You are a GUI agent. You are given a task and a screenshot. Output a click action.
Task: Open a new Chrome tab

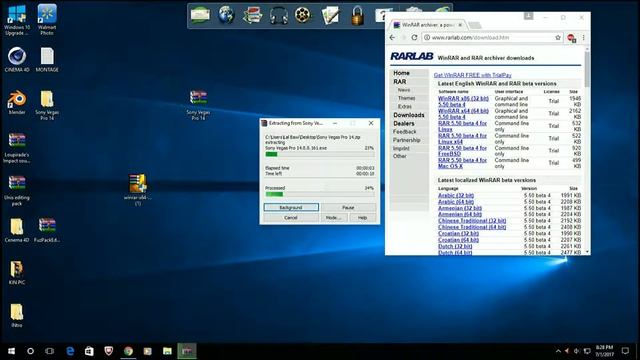[475, 25]
